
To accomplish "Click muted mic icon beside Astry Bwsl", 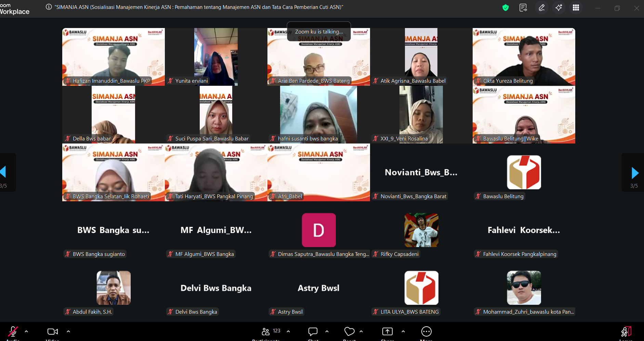I will click(273, 312).
